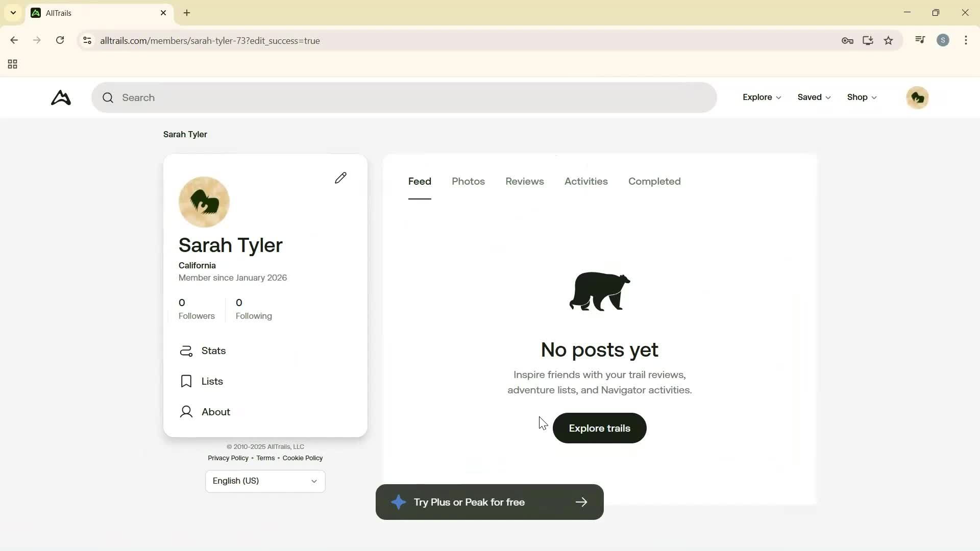Click the user avatar in the top right

(x=917, y=97)
